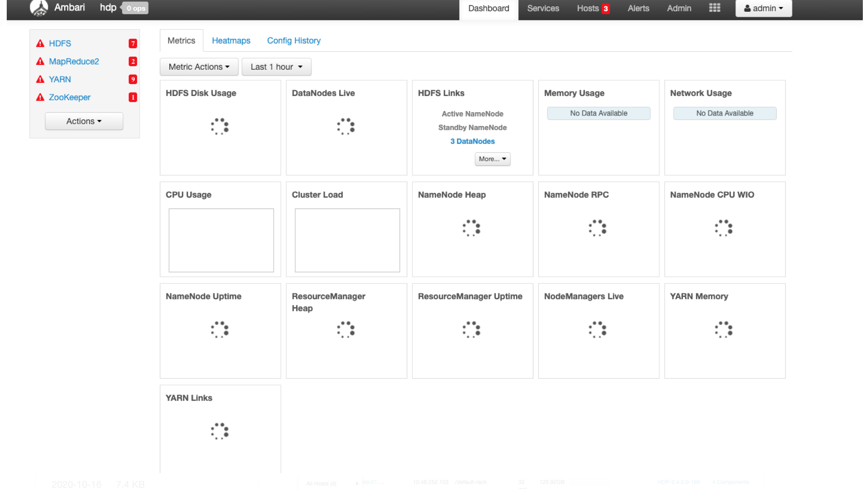Screen dimensions: 868x489
Task: Open the Alerts menu item
Action: [639, 8]
